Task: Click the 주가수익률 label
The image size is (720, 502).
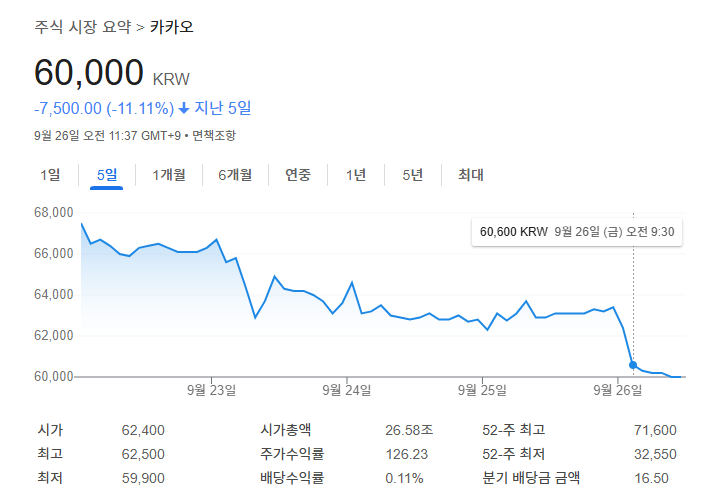Action: (x=292, y=454)
